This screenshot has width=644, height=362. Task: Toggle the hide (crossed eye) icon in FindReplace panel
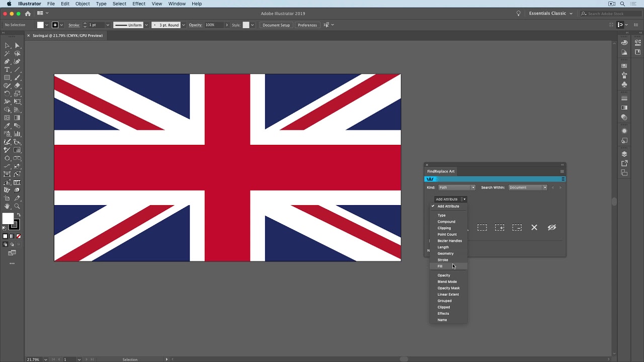click(552, 228)
